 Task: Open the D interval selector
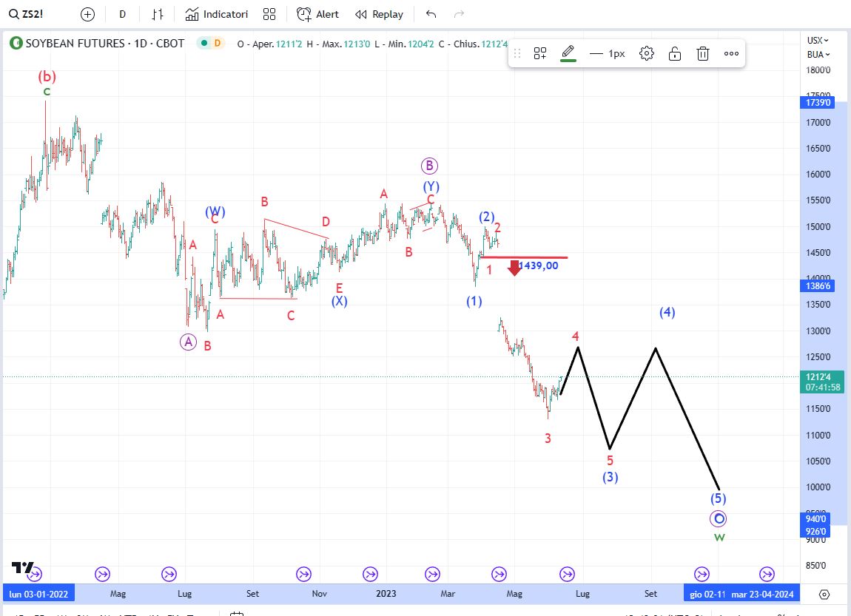tap(123, 15)
